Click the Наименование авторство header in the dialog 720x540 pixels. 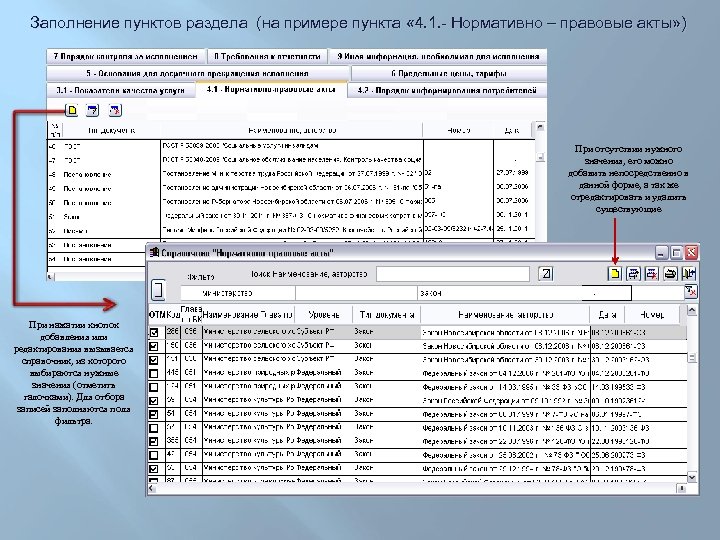505,315
